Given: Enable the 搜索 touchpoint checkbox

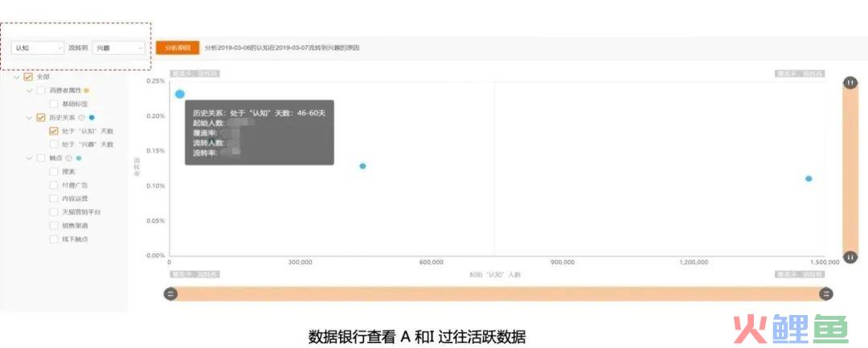Looking at the screenshot, I should pyautogui.click(x=54, y=171).
